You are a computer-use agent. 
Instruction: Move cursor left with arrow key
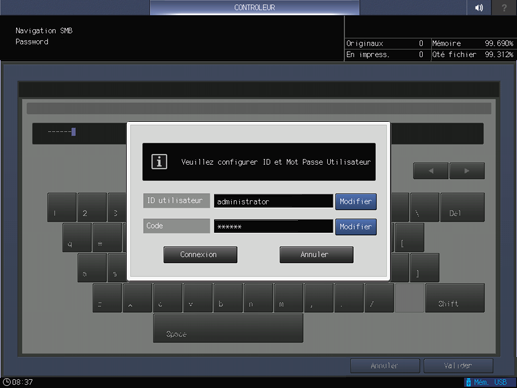(x=430, y=171)
